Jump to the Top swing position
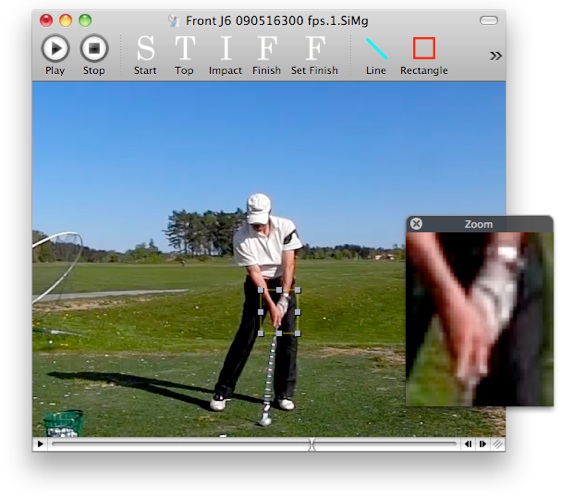 tap(184, 55)
